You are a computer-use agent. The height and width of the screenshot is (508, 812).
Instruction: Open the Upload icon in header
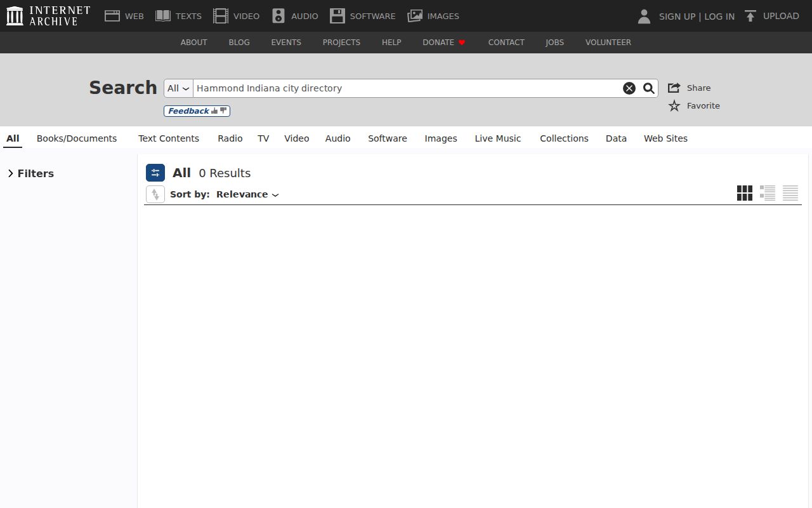[750, 16]
